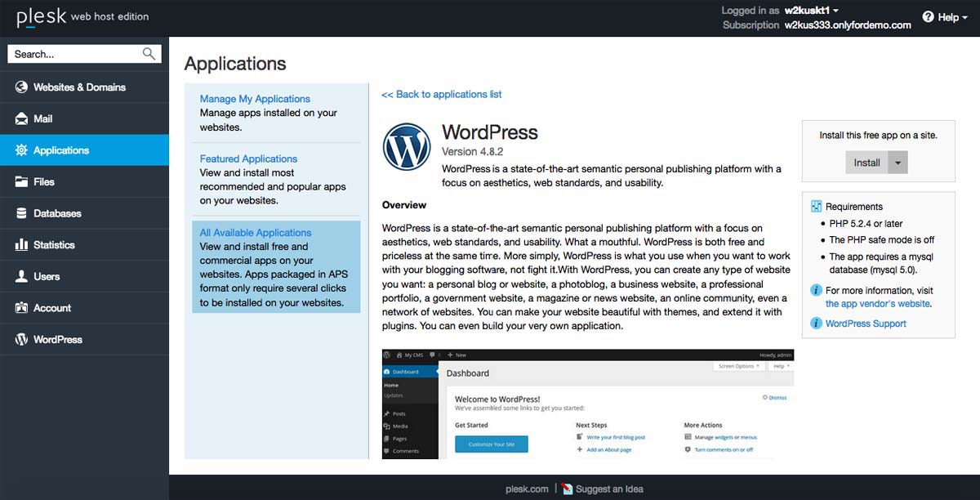Open Featured Applications
This screenshot has width=980, height=500.
[x=248, y=158]
